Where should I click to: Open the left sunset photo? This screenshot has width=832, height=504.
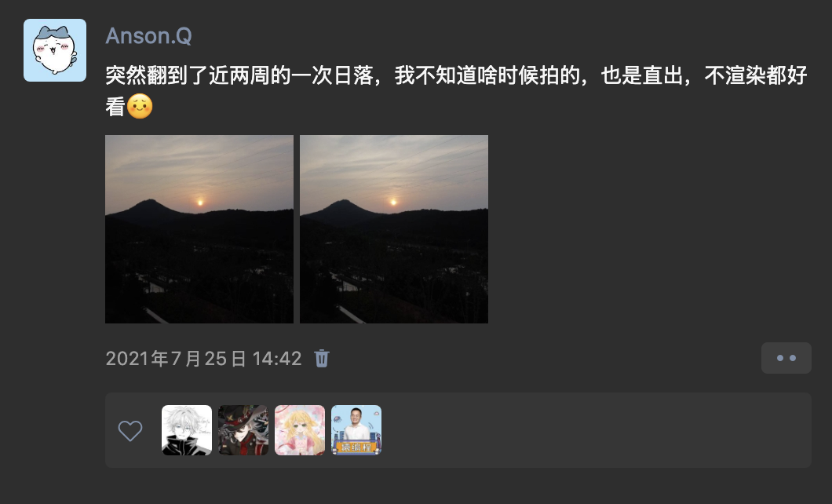click(199, 229)
